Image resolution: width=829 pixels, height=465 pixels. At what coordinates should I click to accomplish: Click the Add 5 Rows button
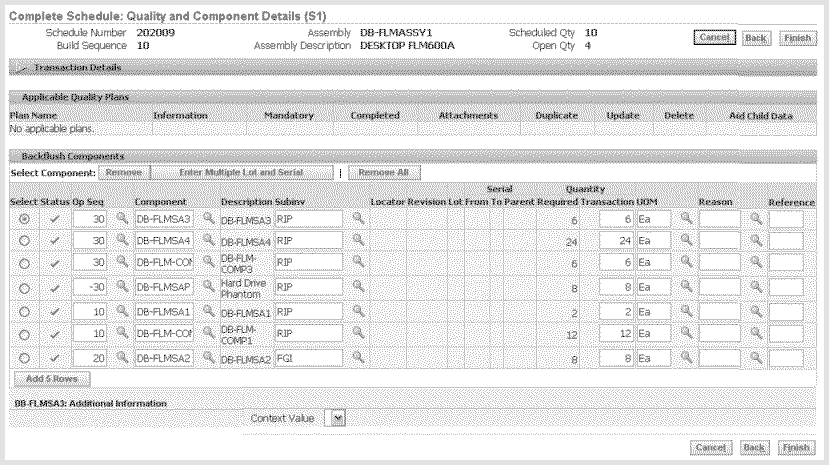coord(52,379)
